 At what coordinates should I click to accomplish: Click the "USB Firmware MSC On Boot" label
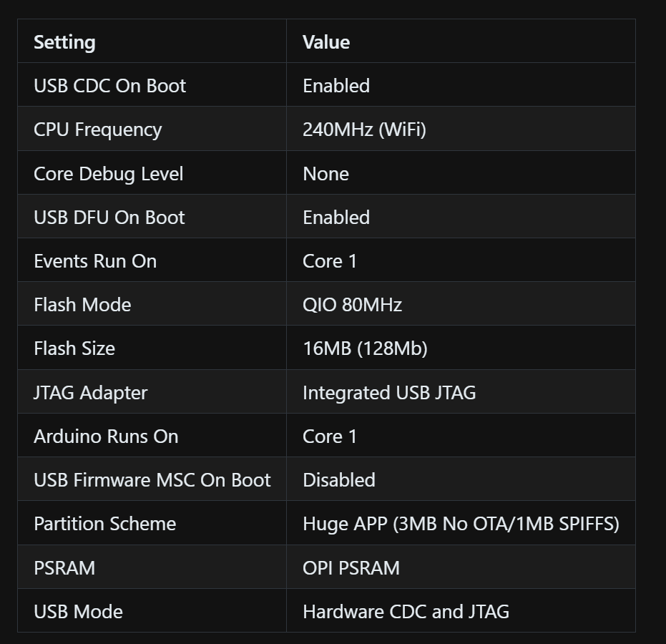click(152, 480)
